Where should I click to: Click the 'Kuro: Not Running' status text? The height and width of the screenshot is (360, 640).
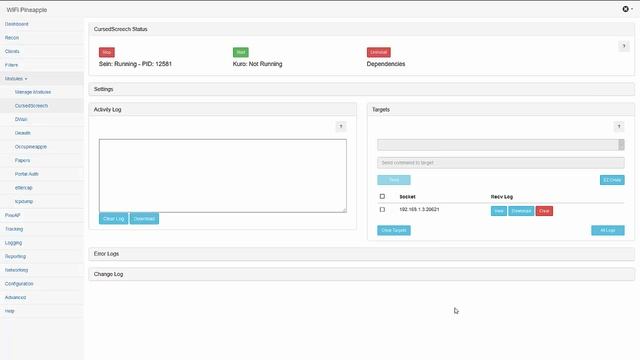[257, 64]
